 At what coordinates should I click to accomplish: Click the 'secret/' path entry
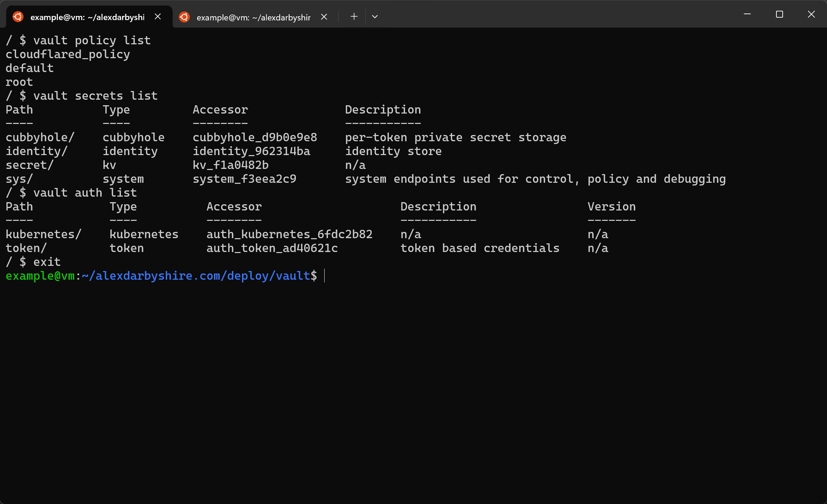(x=30, y=165)
